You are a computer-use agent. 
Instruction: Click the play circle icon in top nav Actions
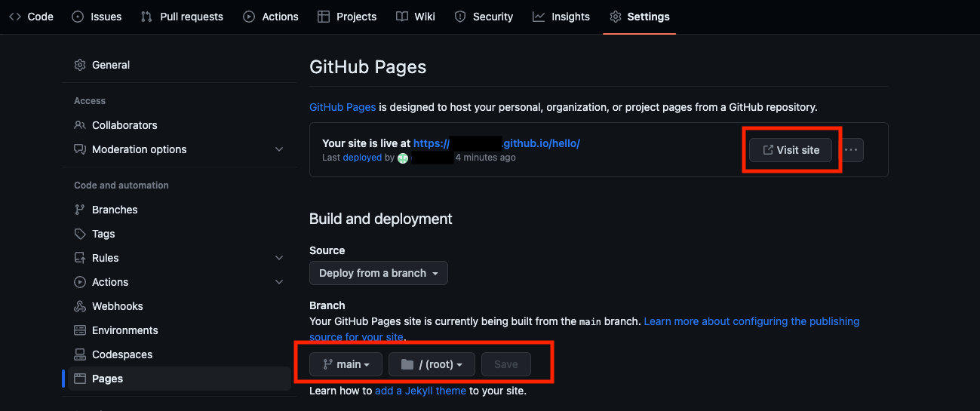[248, 17]
